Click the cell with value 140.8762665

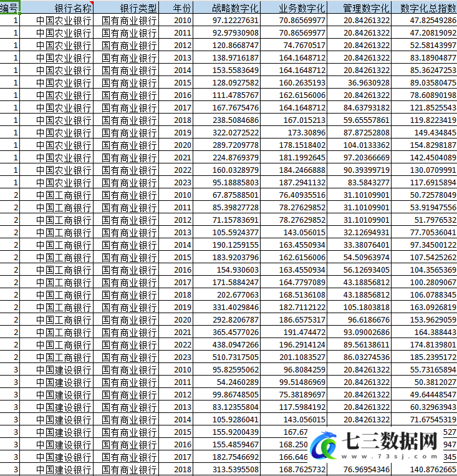click(424, 469)
